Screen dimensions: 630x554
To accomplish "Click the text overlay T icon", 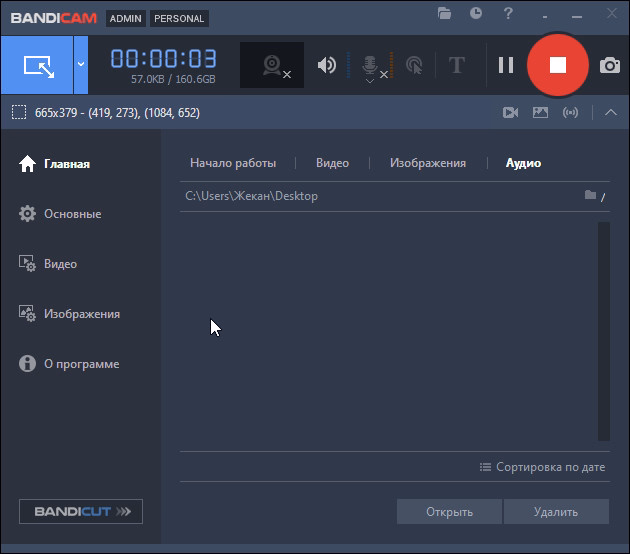I will pos(457,66).
